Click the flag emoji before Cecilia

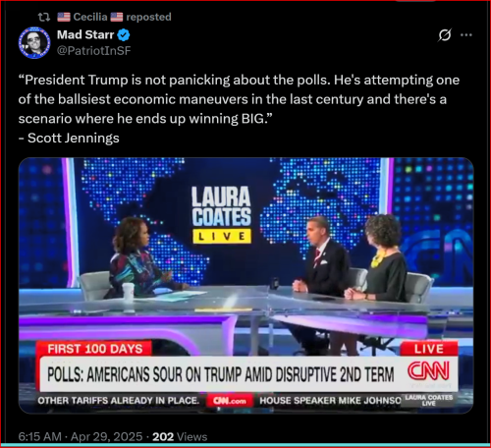point(64,17)
